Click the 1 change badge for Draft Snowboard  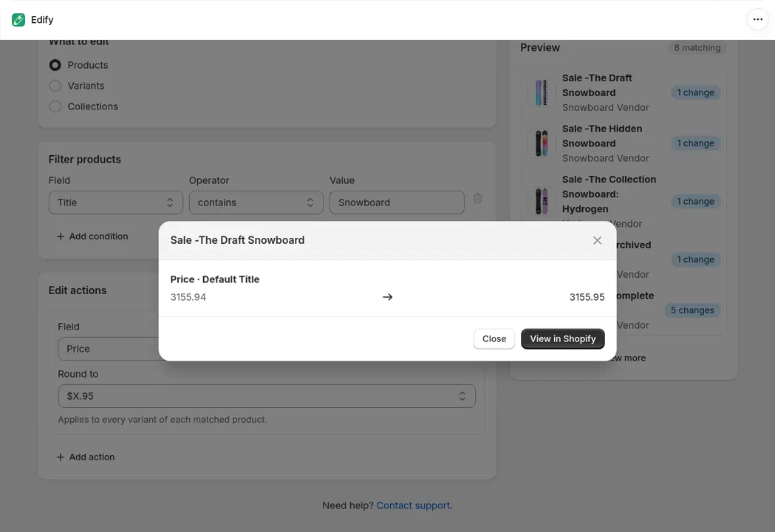click(x=695, y=92)
